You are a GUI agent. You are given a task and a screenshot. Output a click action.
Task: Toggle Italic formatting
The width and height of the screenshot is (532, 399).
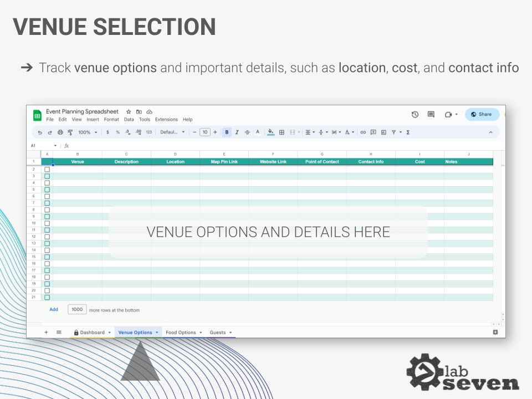(237, 132)
